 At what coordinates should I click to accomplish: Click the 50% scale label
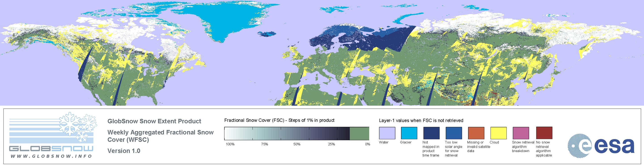click(x=297, y=144)
